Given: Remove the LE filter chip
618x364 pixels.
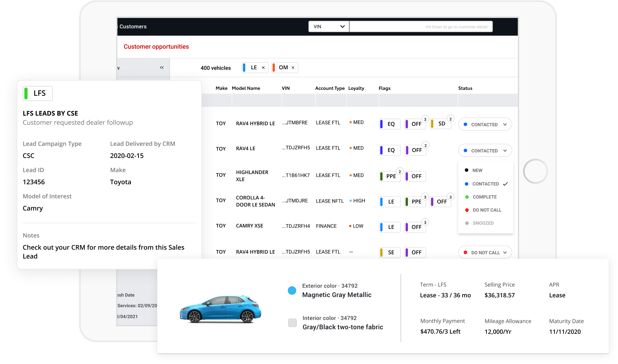Looking at the screenshot, I should click(263, 68).
